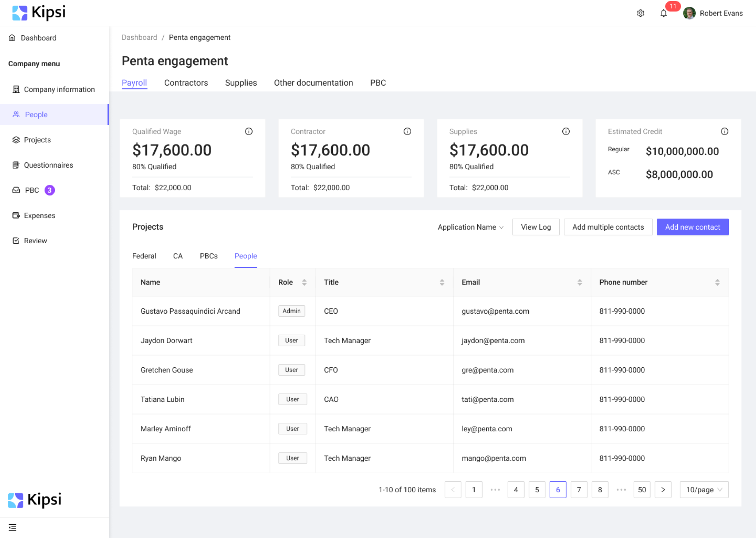
Task: Sort the table by Email column
Action: pyautogui.click(x=579, y=282)
